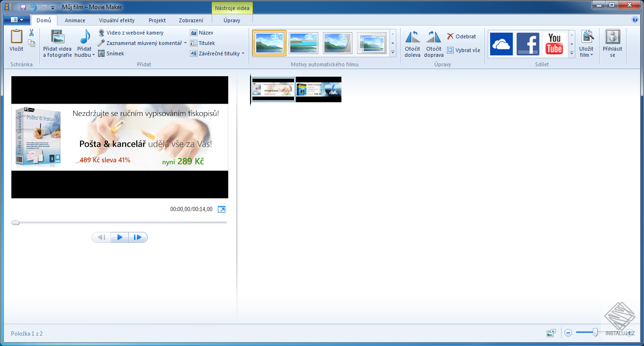The image size is (644, 346).
Task: Upload the film to OneDrive
Action: coord(501,44)
